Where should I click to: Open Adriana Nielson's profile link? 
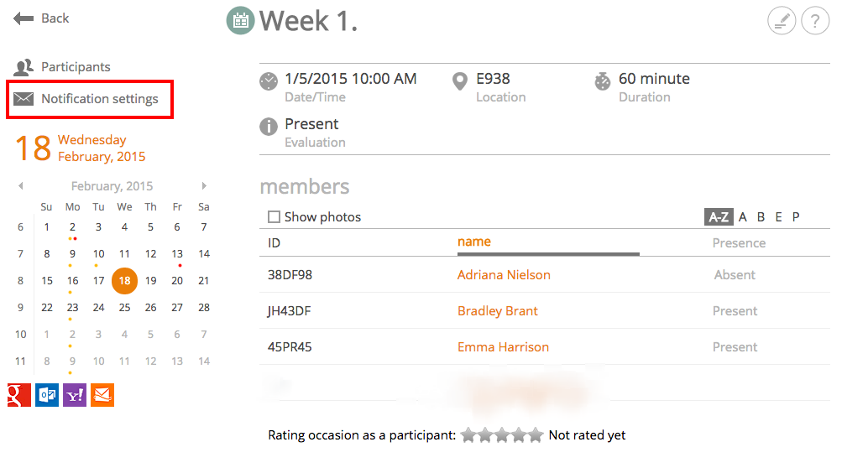pos(504,275)
